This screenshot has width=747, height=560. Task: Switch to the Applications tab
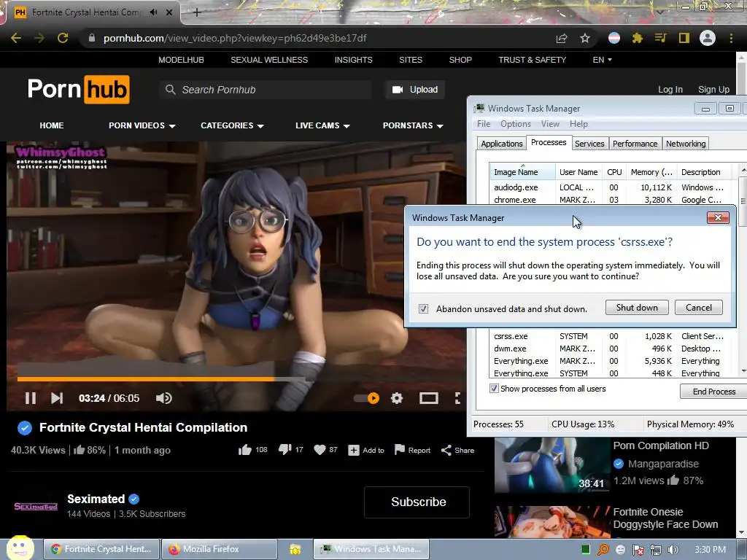tap(502, 144)
